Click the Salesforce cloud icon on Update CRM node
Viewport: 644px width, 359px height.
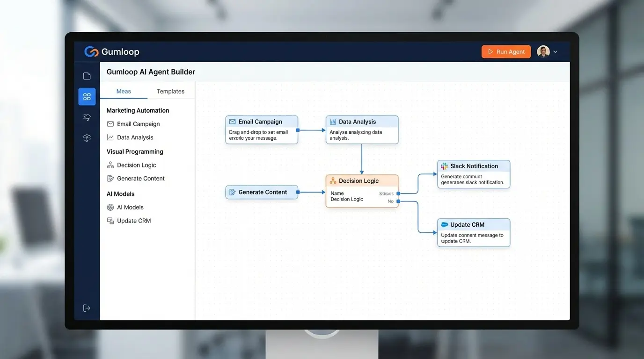coord(444,225)
